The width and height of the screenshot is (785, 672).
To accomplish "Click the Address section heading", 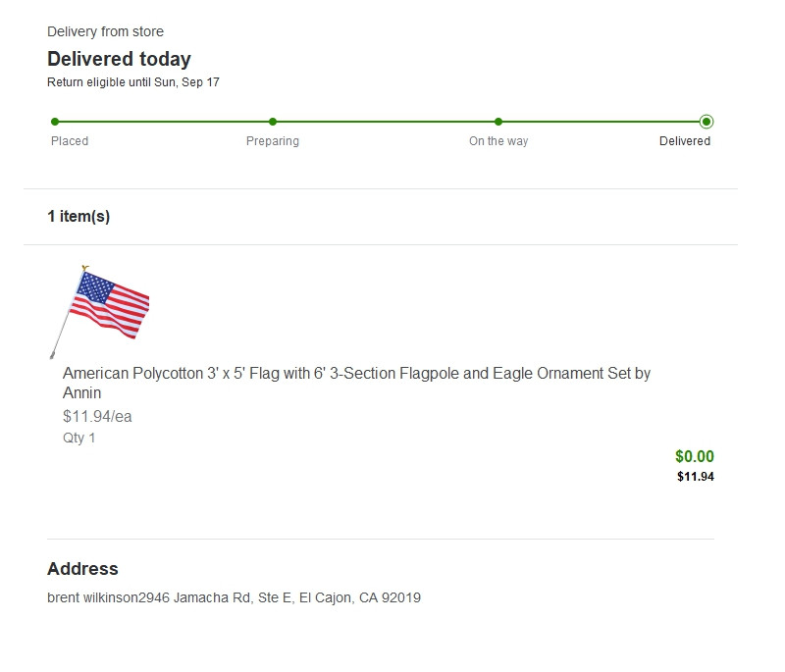I will coord(82,569).
